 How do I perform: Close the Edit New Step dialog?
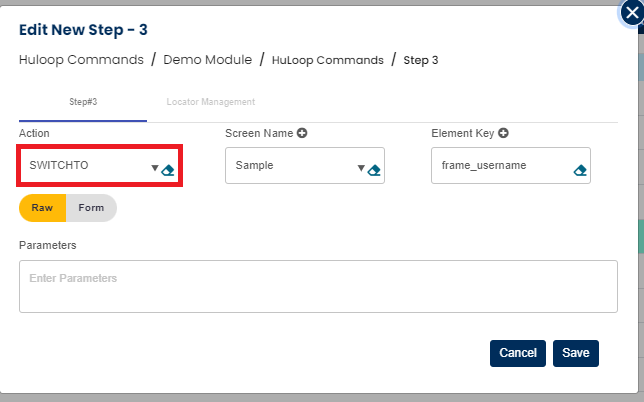630,12
